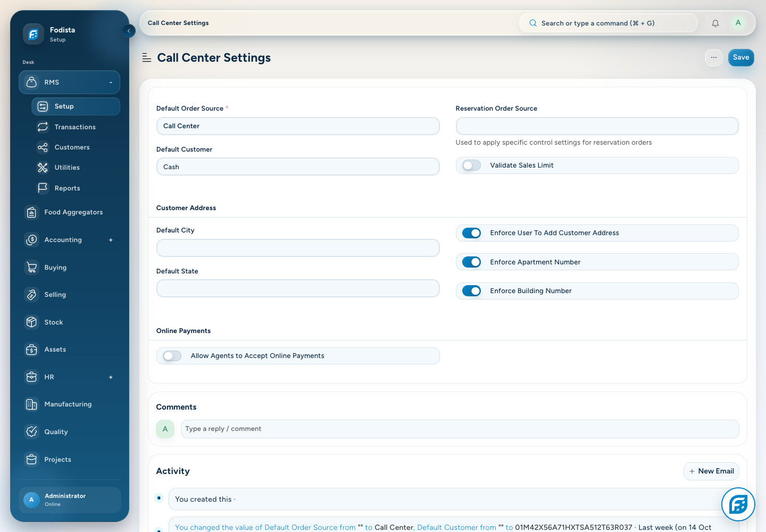This screenshot has width=766, height=532.
Task: Open the notifications bell
Action: (715, 23)
